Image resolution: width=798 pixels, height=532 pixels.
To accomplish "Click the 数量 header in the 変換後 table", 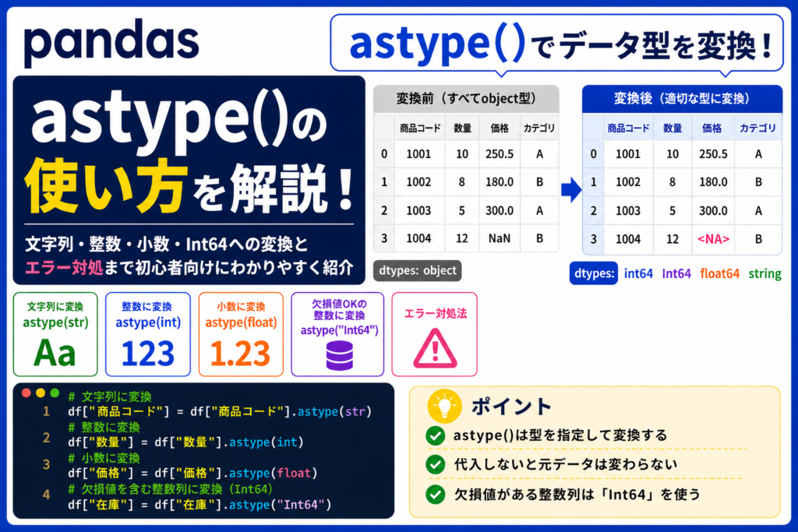I will click(673, 129).
